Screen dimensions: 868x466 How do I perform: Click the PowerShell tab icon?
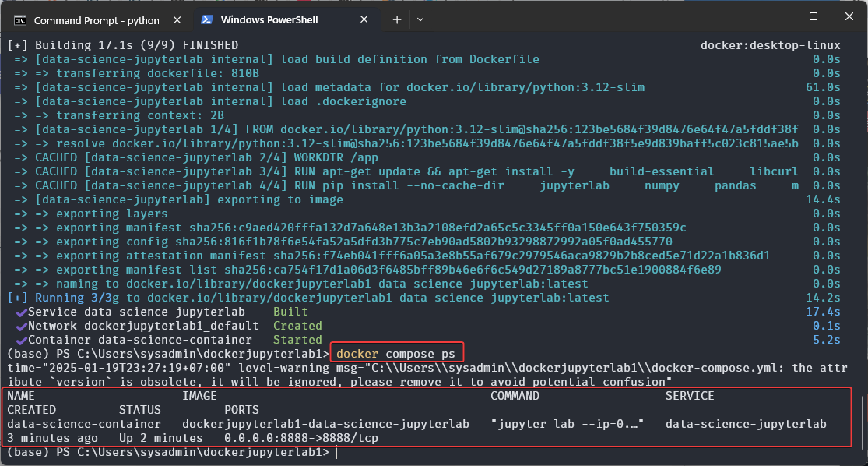coord(207,19)
